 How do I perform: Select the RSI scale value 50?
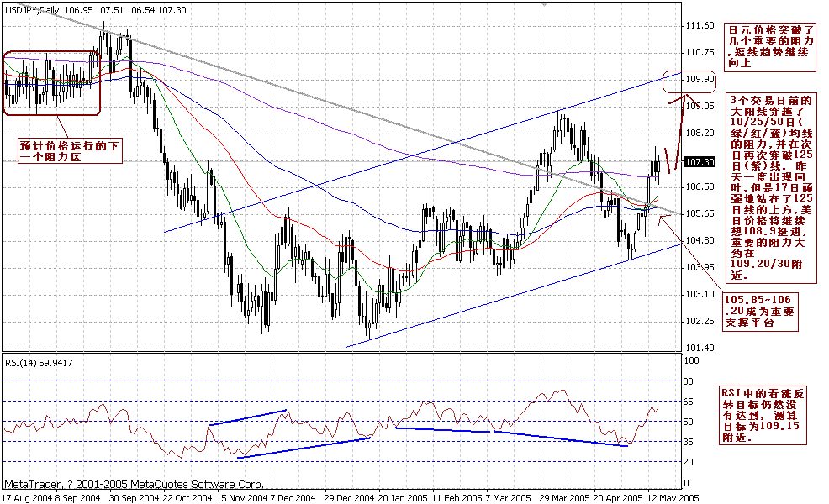pos(689,422)
